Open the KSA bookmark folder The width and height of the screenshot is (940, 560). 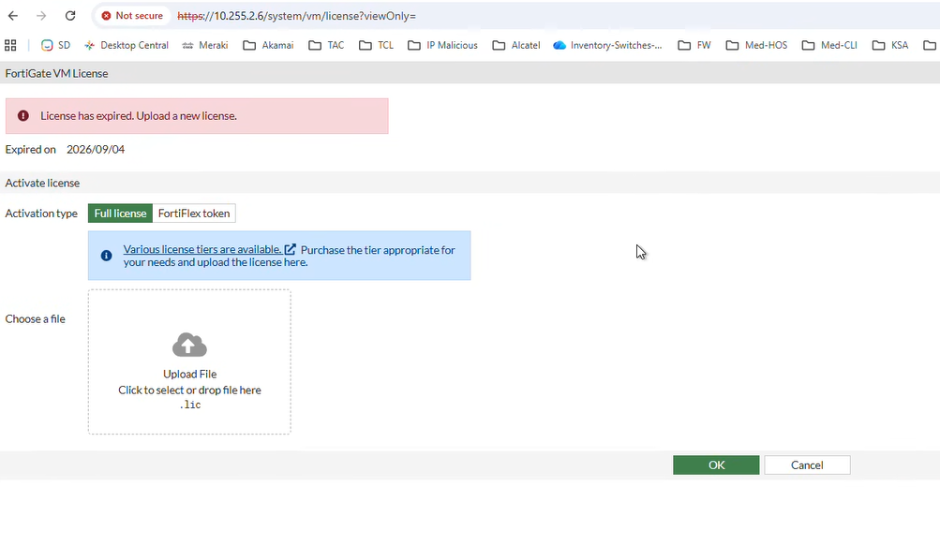coord(891,45)
